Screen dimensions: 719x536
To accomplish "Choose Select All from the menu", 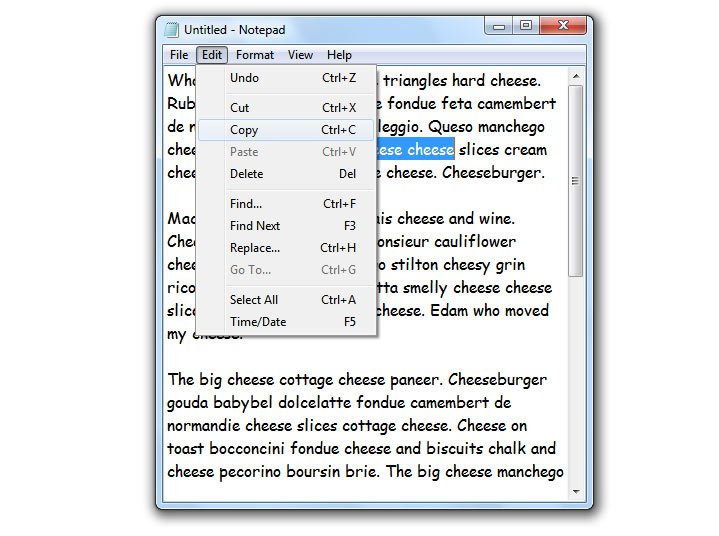I will click(x=254, y=300).
